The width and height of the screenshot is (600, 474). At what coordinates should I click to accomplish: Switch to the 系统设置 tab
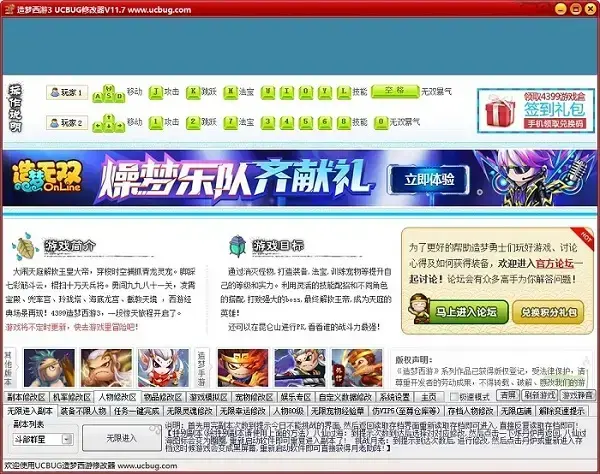pyautogui.click(x=394, y=397)
